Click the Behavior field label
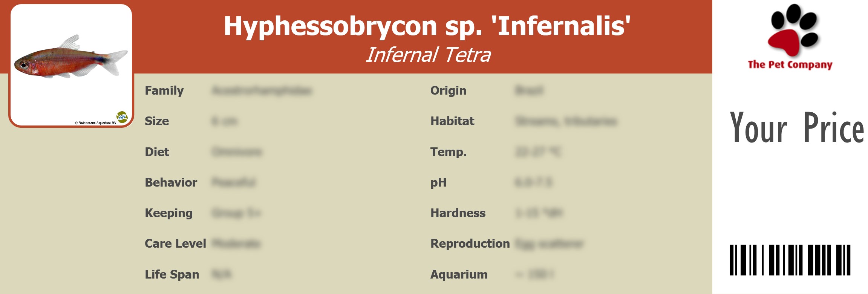The image size is (868, 294). [x=171, y=182]
